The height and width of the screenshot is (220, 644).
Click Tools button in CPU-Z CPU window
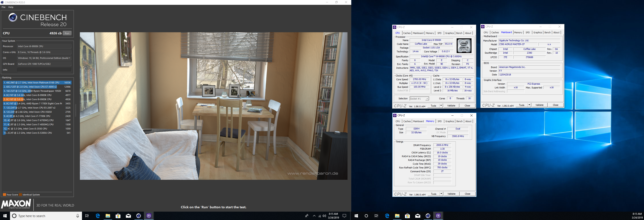click(433, 106)
